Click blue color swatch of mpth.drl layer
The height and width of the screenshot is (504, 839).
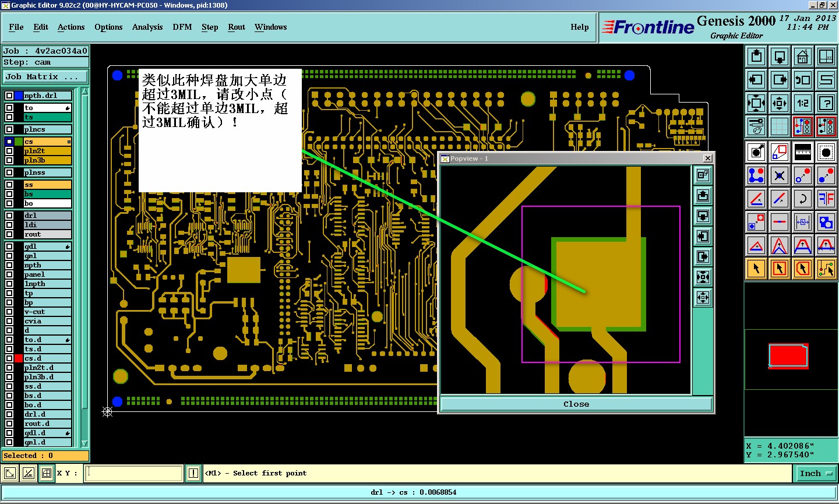pos(19,96)
